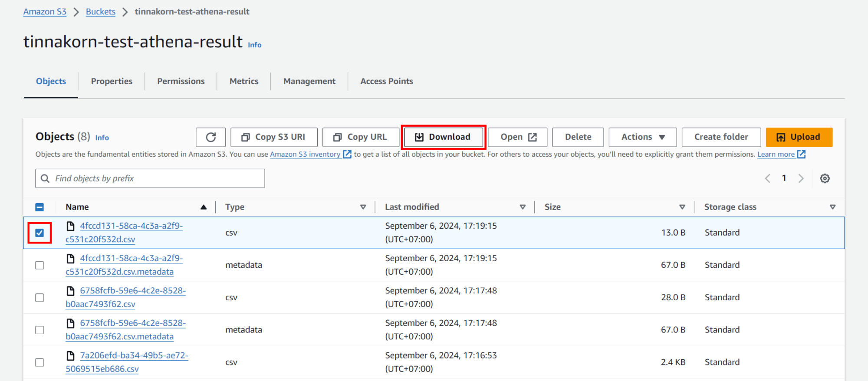Sort by Last modified column arrow

tap(523, 207)
